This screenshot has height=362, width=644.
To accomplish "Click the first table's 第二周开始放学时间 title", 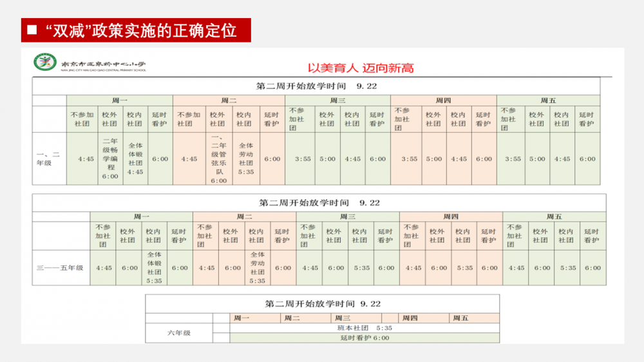I will coord(316,86).
